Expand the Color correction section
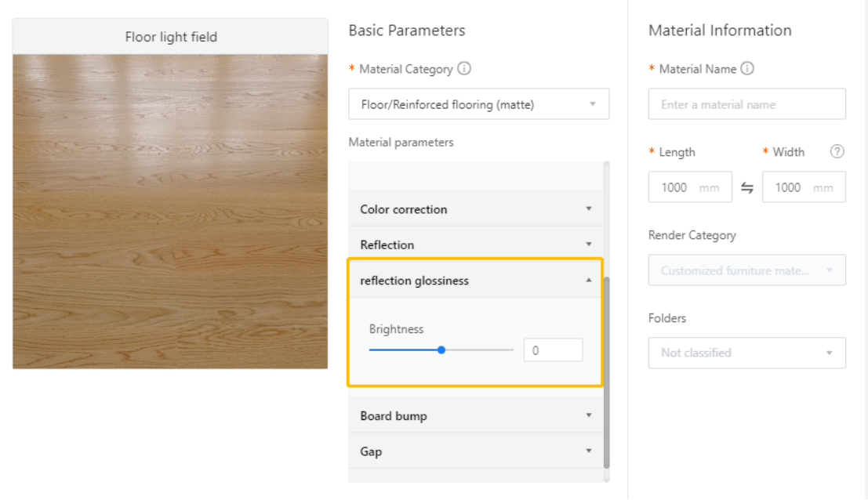This screenshot has height=500, width=868. pos(476,209)
